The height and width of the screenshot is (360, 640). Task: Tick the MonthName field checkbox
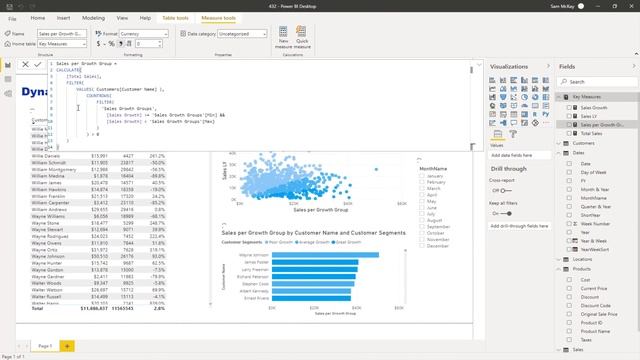coord(569,198)
